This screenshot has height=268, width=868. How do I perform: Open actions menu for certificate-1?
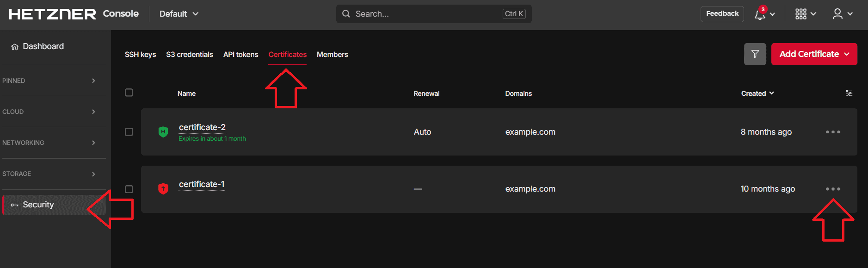833,189
